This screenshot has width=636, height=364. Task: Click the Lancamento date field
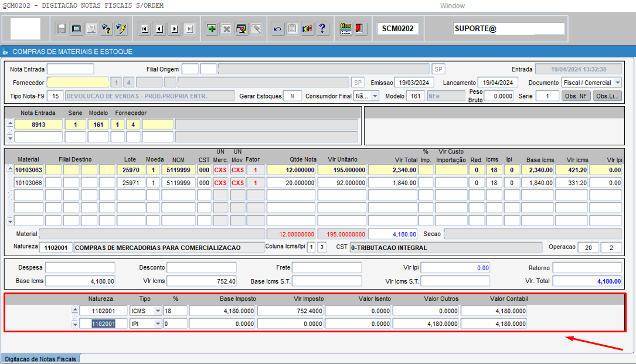click(498, 83)
